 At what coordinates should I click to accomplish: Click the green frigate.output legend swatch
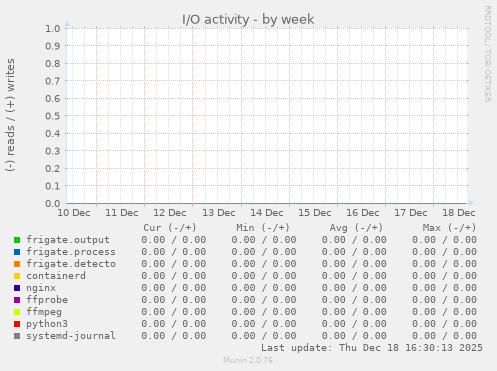pyautogui.click(x=17, y=240)
